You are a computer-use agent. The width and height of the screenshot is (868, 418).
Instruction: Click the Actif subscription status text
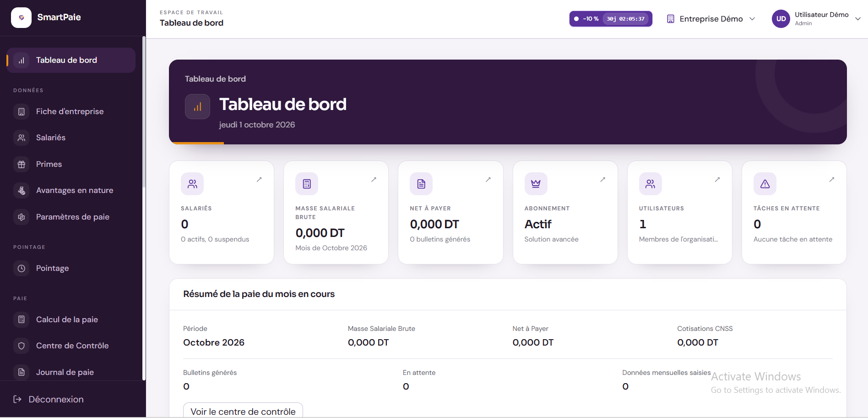pos(538,224)
